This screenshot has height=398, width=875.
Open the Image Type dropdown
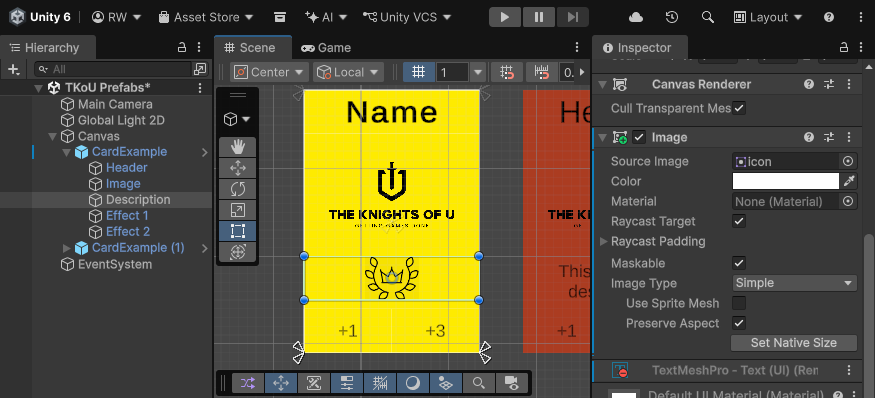click(794, 283)
